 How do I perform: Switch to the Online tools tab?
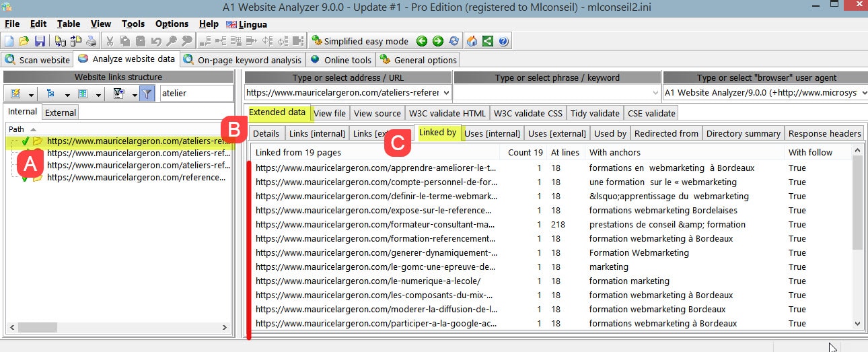tap(340, 60)
